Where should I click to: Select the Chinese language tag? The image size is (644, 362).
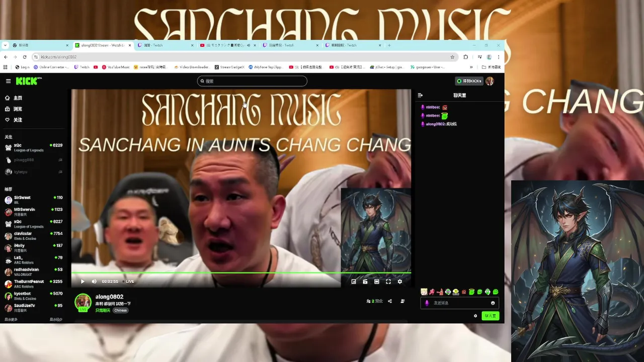click(120, 310)
